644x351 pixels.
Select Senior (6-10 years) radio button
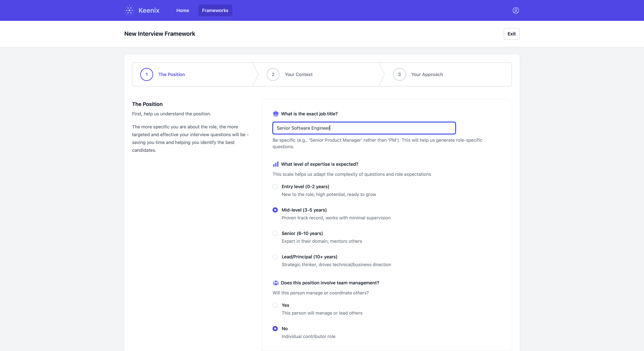point(275,233)
